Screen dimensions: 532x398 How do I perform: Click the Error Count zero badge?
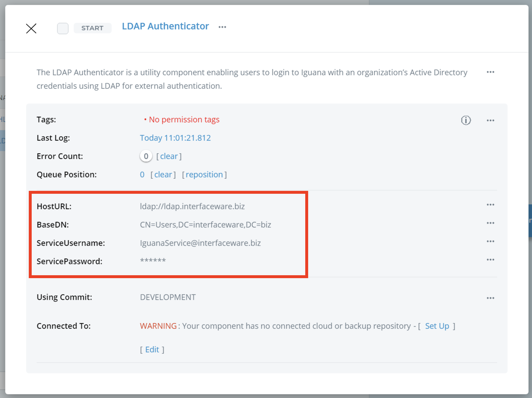click(x=146, y=156)
